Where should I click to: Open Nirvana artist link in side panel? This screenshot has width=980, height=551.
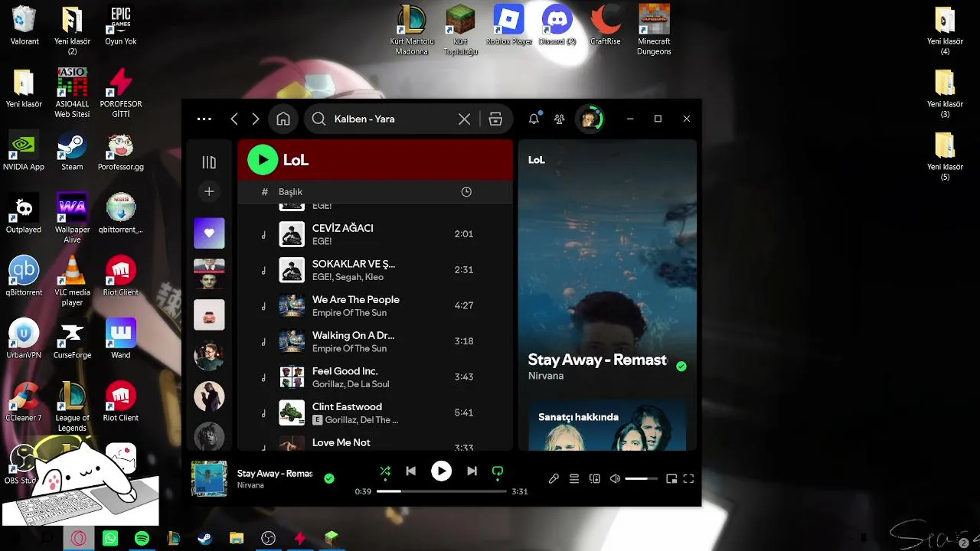pyautogui.click(x=546, y=377)
